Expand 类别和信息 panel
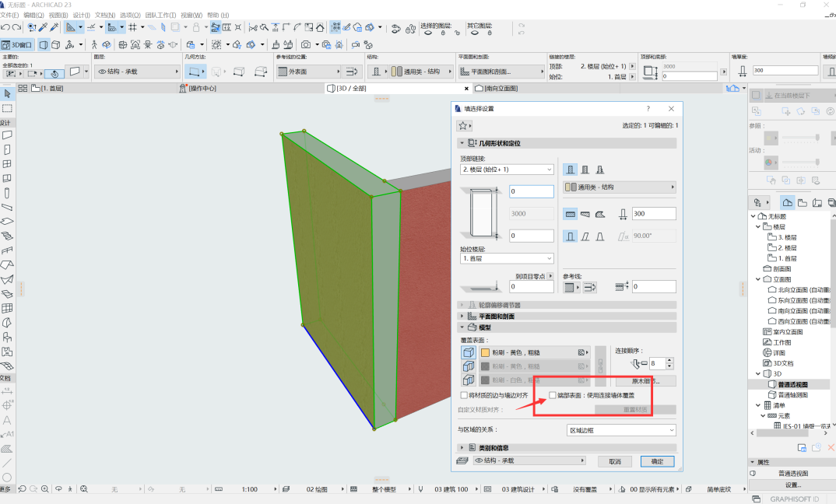The image size is (836, 504). pos(462,447)
